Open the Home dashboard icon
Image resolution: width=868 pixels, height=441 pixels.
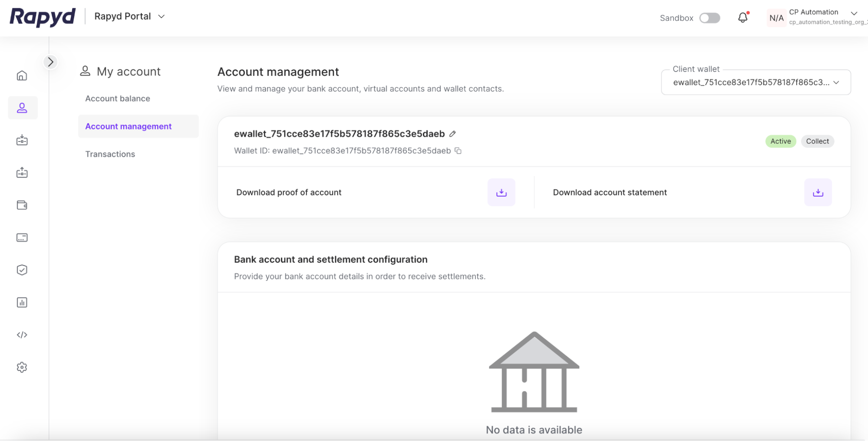pyautogui.click(x=22, y=75)
